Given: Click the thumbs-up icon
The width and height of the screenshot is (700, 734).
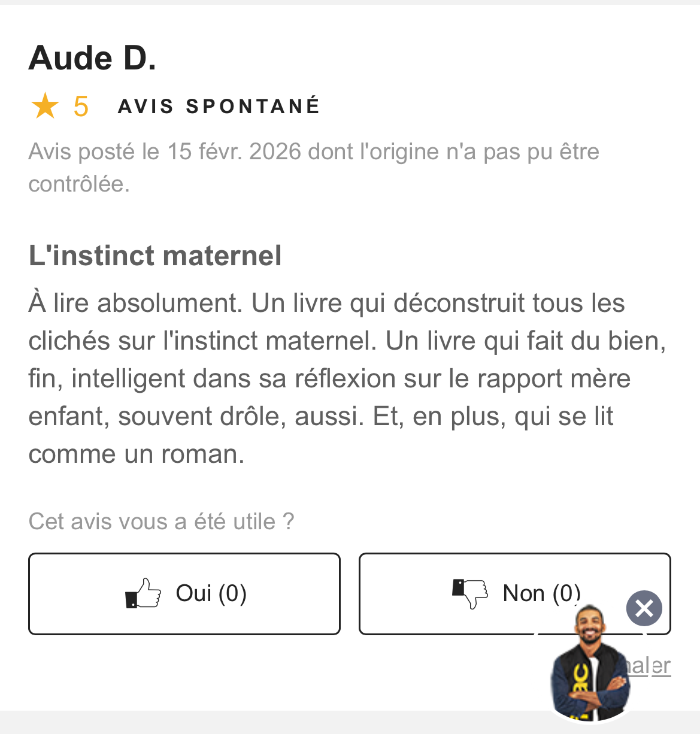Looking at the screenshot, I should tap(143, 593).
